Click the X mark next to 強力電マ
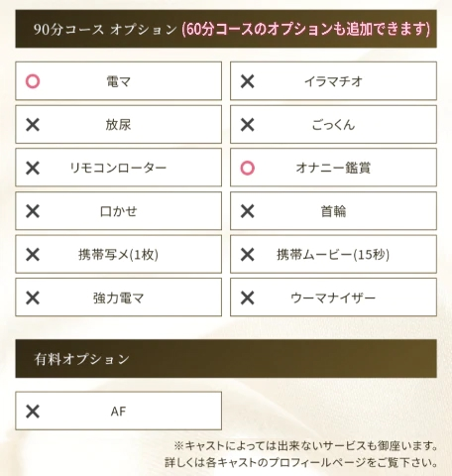This screenshot has width=452, height=476. tap(33, 297)
